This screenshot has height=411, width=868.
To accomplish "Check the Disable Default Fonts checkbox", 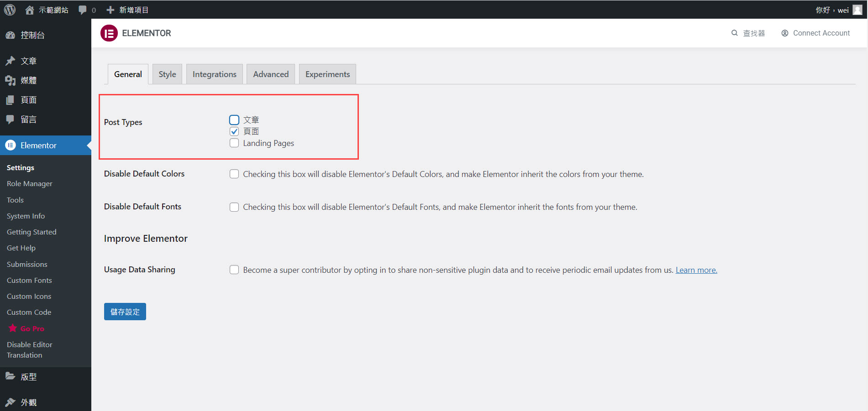I will [x=234, y=207].
